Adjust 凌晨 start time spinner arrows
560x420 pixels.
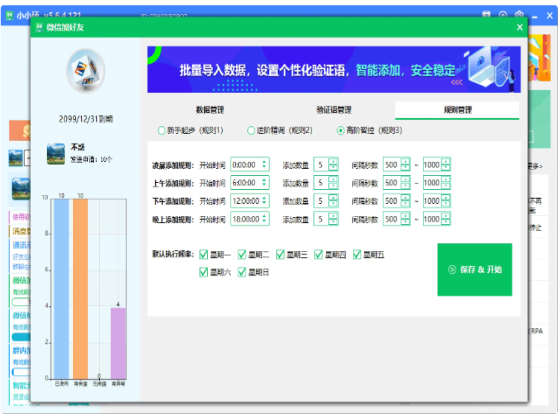coord(264,164)
